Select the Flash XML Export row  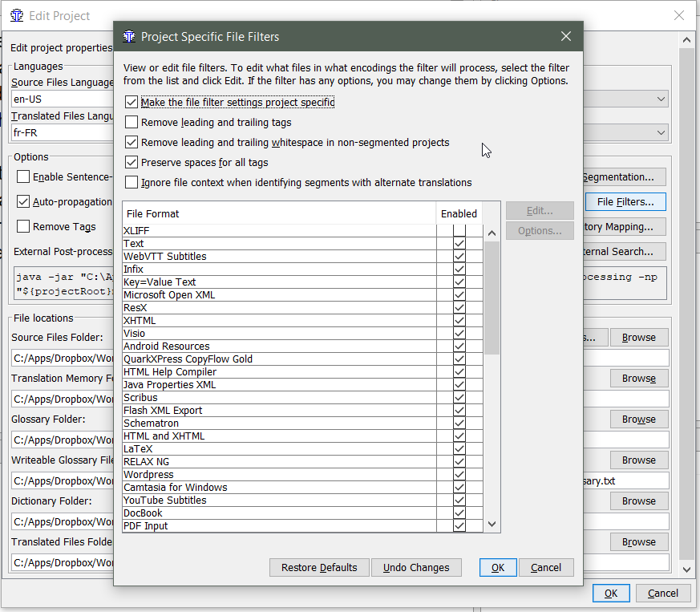click(x=280, y=411)
